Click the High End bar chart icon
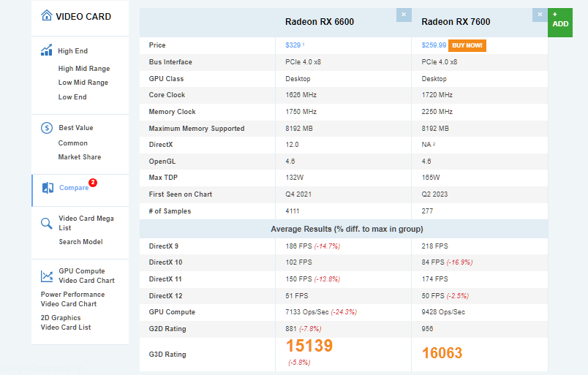 47,50
